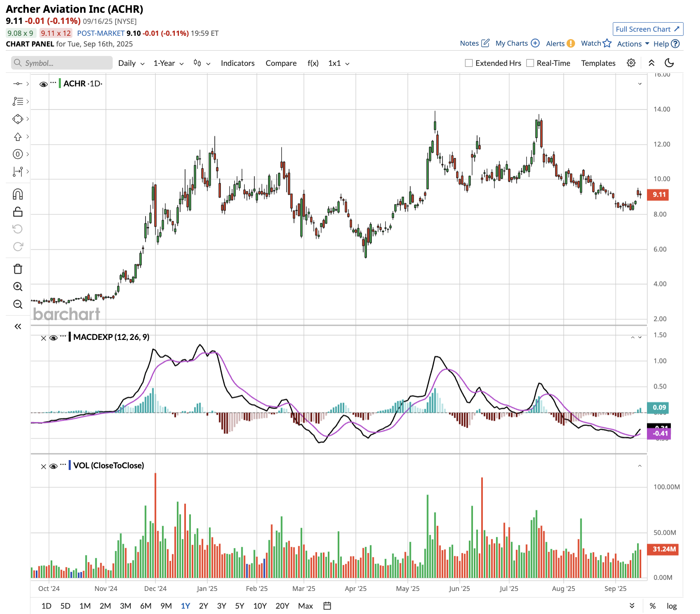Toggle the drawing lock icon

coord(18,212)
